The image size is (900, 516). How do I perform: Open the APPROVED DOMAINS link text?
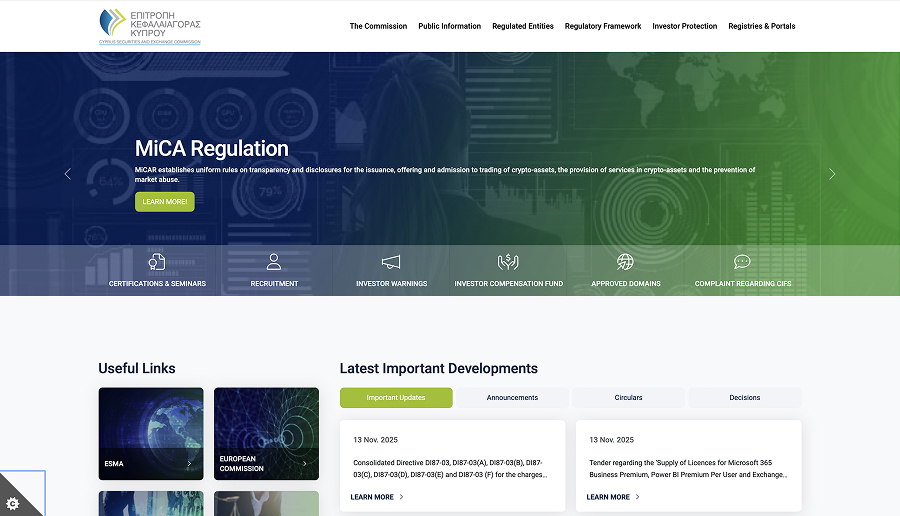pyautogui.click(x=626, y=284)
